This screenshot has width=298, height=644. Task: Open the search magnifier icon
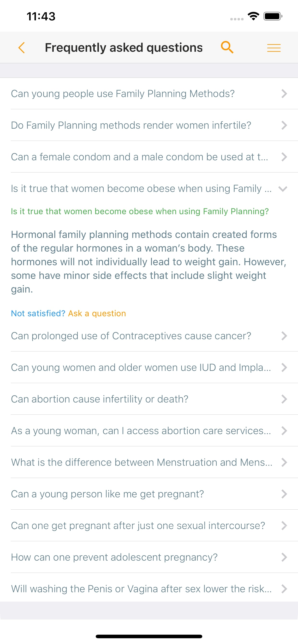[x=227, y=47]
